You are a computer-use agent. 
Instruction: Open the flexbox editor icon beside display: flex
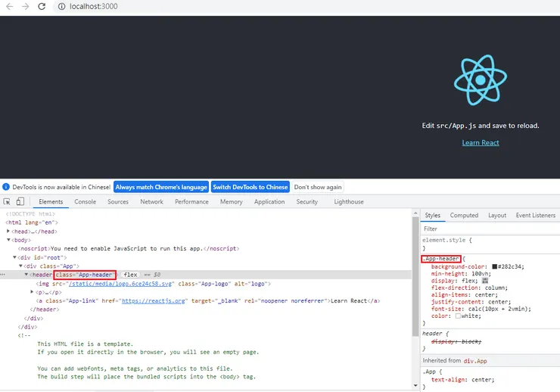click(485, 281)
